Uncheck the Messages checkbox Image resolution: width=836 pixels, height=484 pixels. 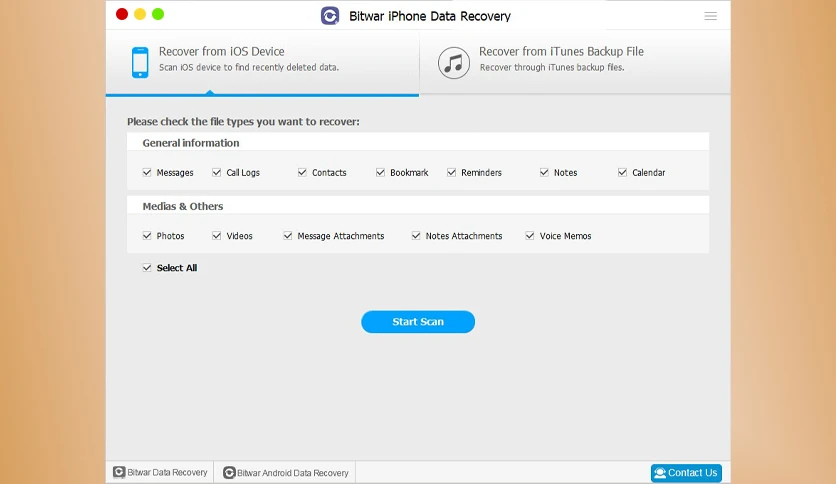point(147,172)
